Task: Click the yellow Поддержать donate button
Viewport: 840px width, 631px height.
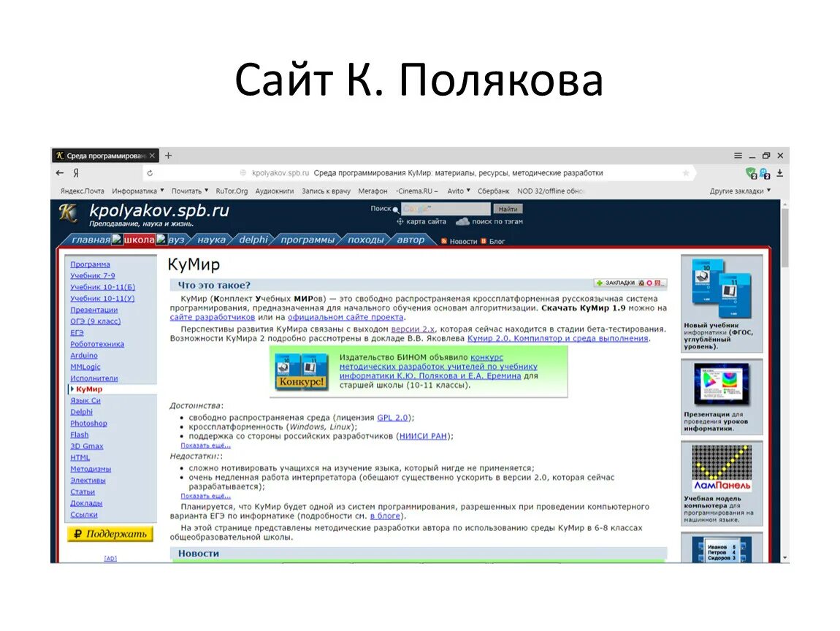Action: pos(110,534)
